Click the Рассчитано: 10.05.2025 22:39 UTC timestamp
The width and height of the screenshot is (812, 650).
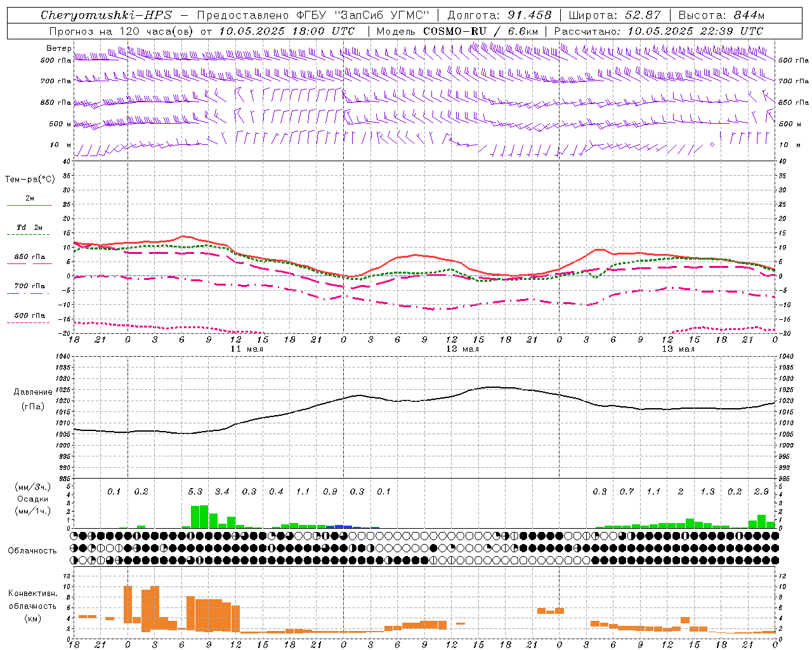point(658,31)
